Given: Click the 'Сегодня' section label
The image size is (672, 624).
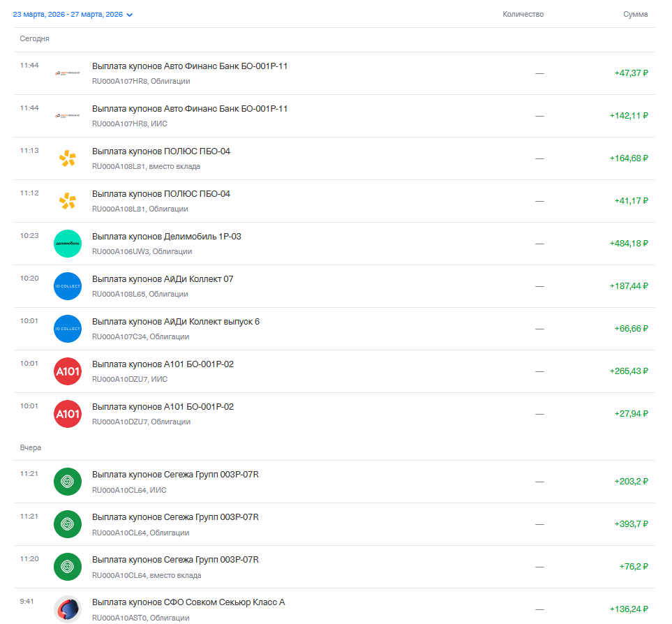Looking at the screenshot, I should [x=34, y=38].
